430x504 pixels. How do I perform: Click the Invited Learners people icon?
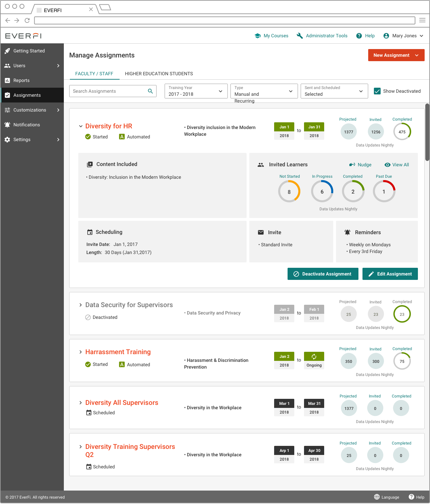tap(261, 165)
